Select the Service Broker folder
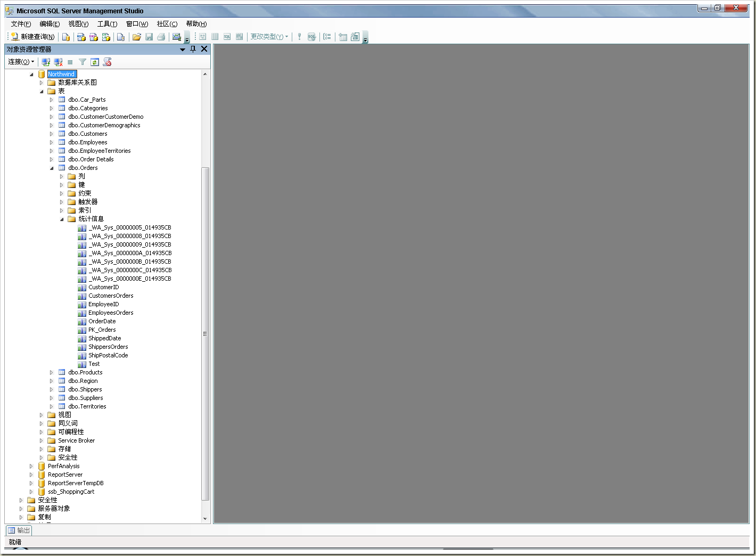Image resolution: width=756 pixels, height=556 pixels. 76,440
